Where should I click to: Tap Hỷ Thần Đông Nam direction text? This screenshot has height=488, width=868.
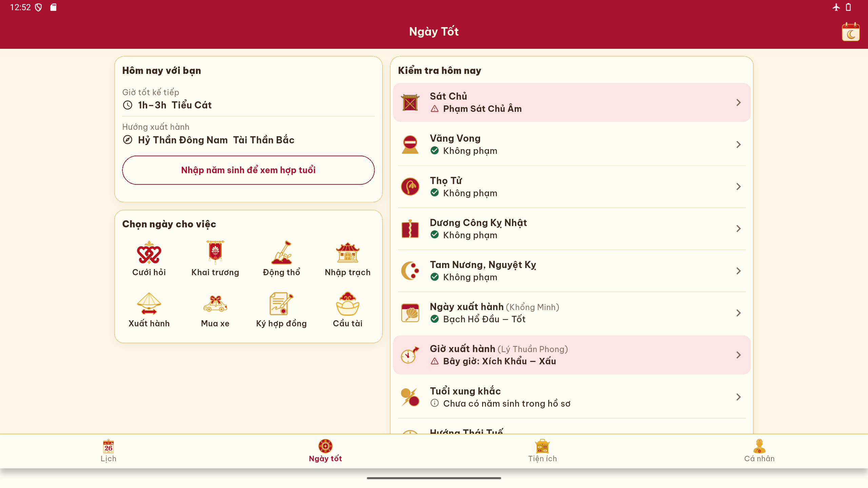(x=183, y=140)
